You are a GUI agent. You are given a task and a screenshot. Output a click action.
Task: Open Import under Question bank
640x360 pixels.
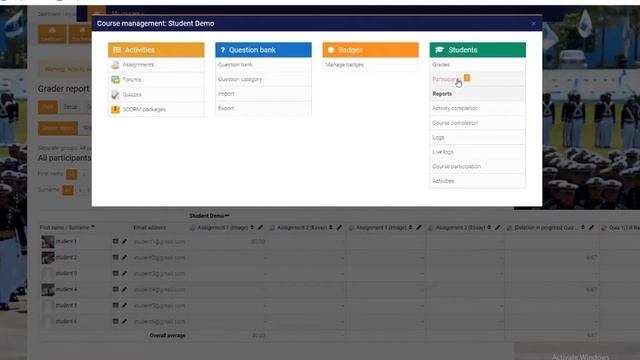[226, 94]
